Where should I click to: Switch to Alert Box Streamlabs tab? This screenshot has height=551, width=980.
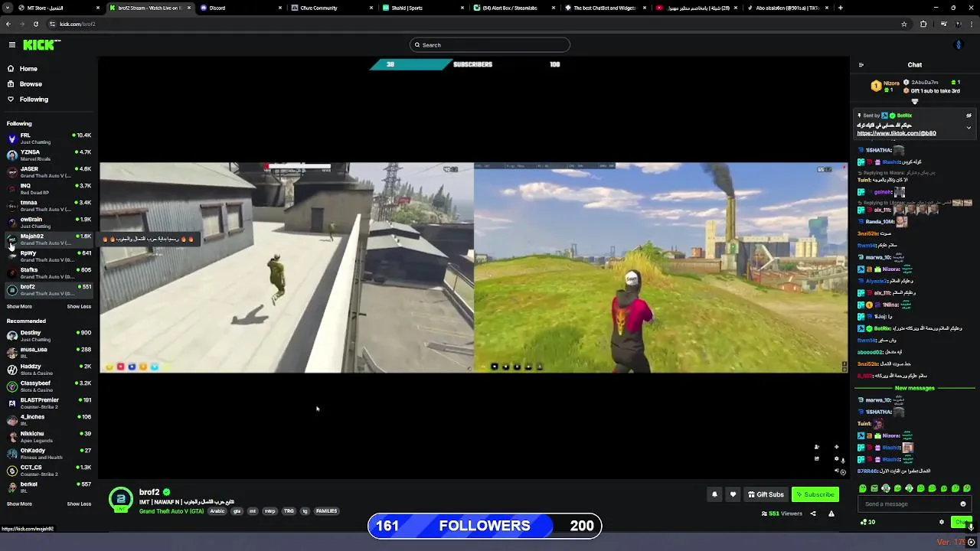(514, 8)
